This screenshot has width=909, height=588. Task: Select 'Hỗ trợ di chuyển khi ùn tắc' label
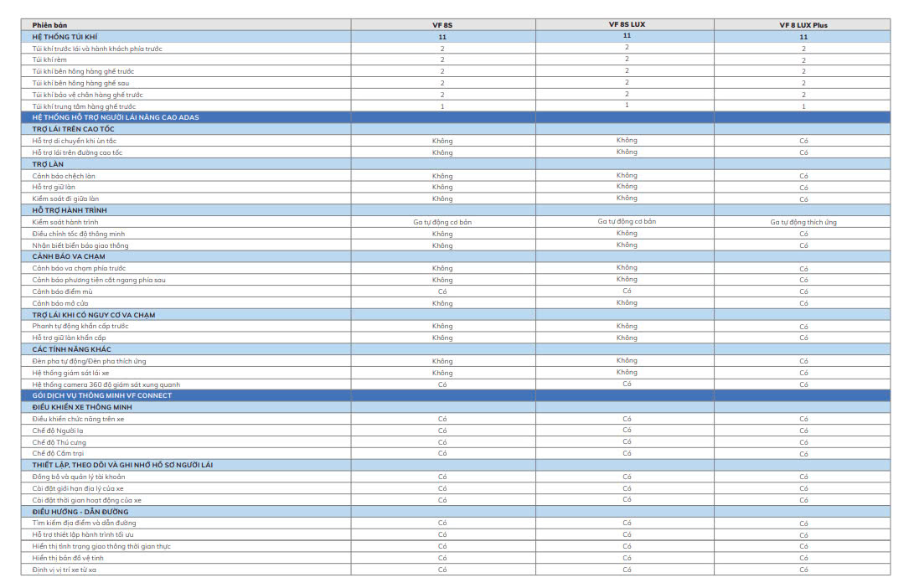coord(75,141)
